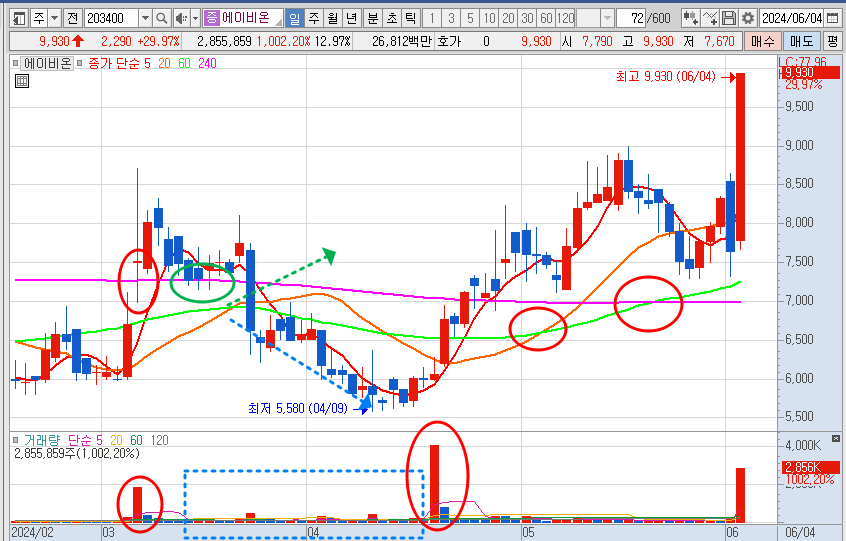Choose the 120 interval button
The height and width of the screenshot is (541, 846).
tap(565, 18)
